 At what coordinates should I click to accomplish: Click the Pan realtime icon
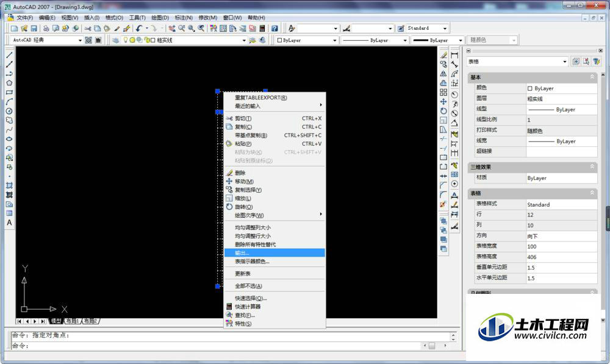171,29
